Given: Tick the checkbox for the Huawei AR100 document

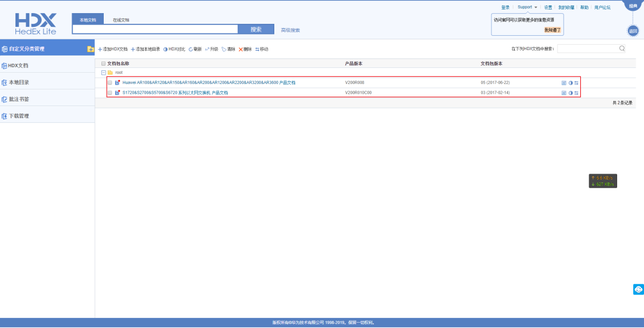Looking at the screenshot, I should (x=110, y=82).
